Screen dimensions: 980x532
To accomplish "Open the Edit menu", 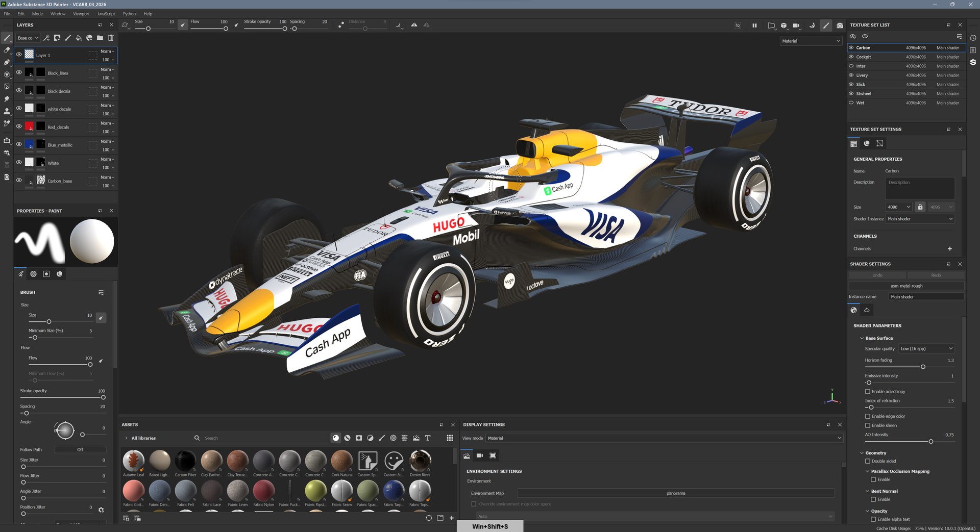I will click(x=21, y=14).
